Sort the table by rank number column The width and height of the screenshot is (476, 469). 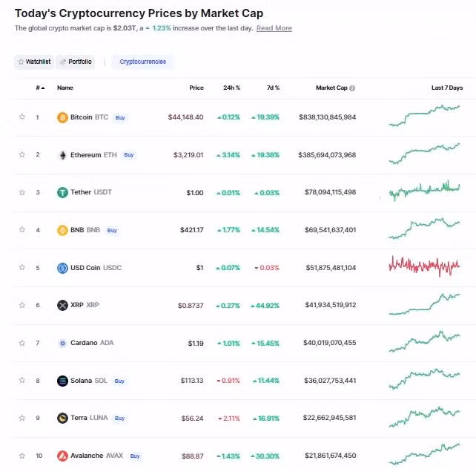pos(39,88)
